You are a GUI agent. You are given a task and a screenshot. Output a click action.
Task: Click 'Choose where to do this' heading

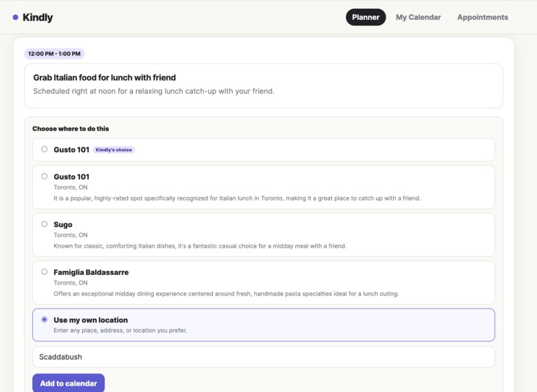click(71, 129)
